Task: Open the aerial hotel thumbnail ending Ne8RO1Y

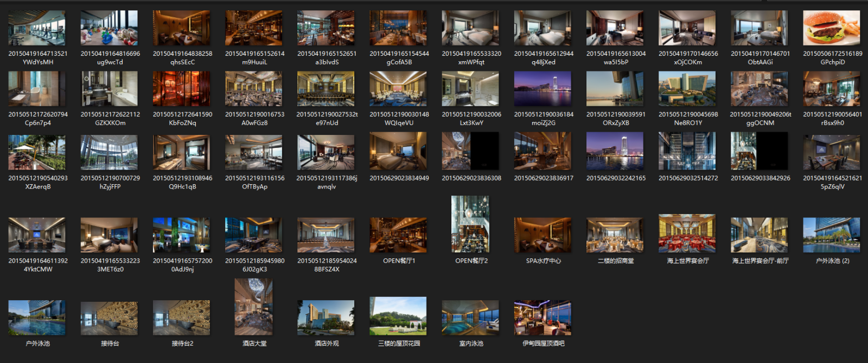Action: point(687,89)
